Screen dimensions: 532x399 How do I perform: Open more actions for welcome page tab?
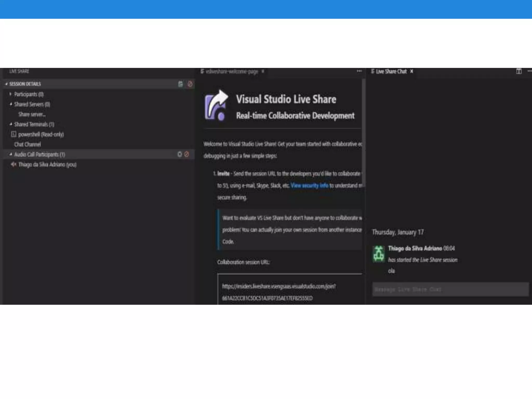[x=359, y=71]
